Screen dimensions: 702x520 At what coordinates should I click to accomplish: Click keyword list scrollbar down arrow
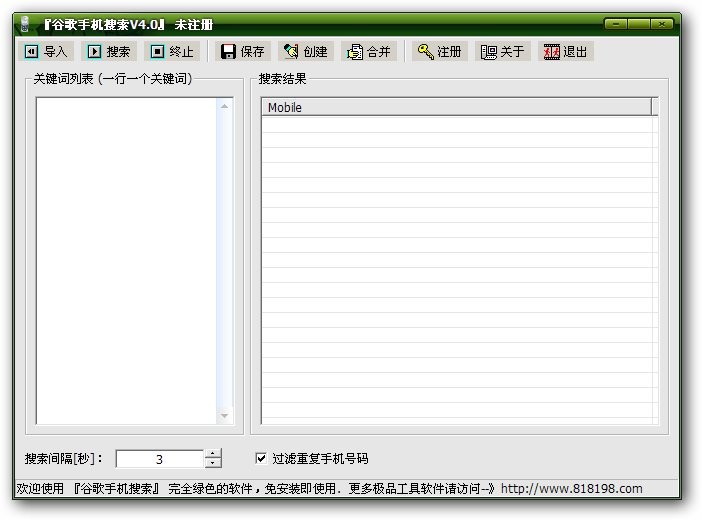point(224,416)
